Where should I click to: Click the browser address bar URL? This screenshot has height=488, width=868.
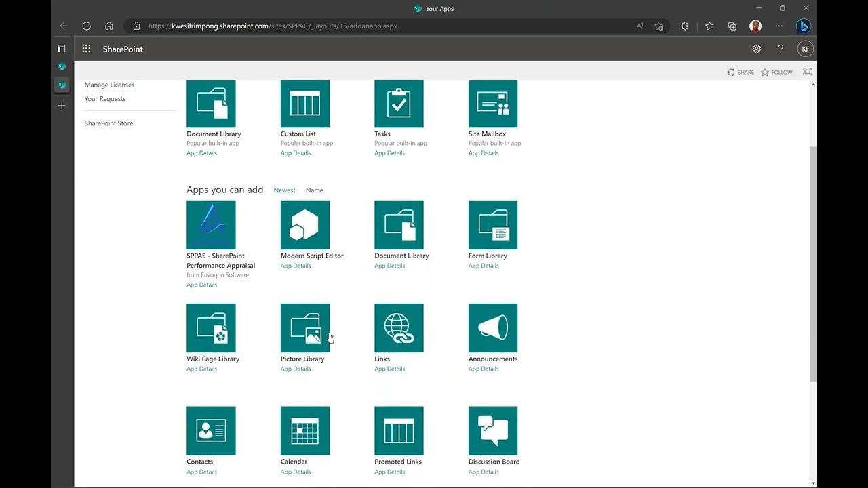tap(273, 26)
